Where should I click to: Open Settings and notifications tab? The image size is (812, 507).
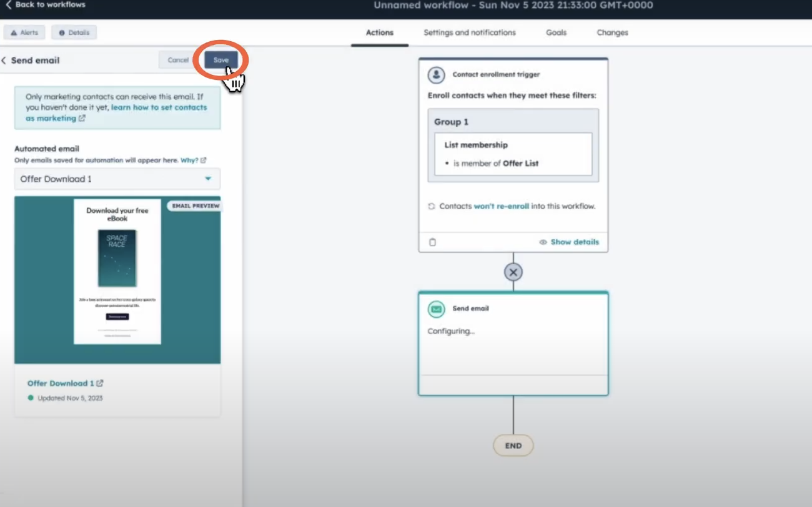click(x=470, y=32)
